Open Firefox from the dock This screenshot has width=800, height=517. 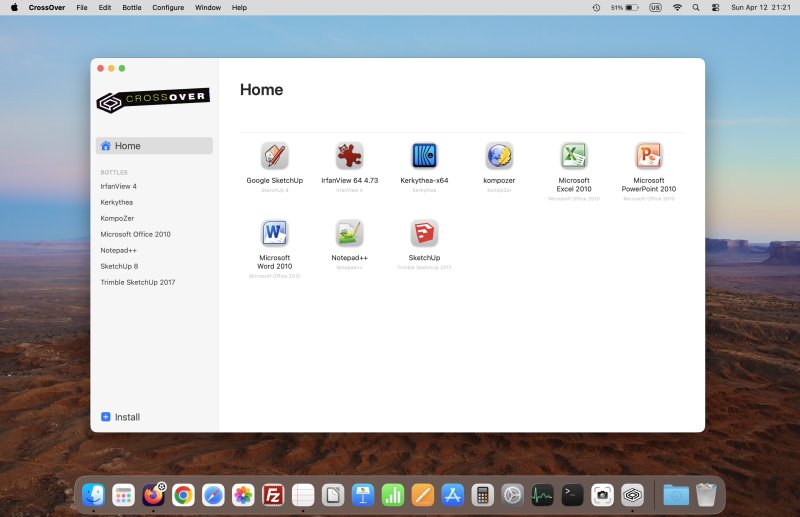tap(153, 495)
